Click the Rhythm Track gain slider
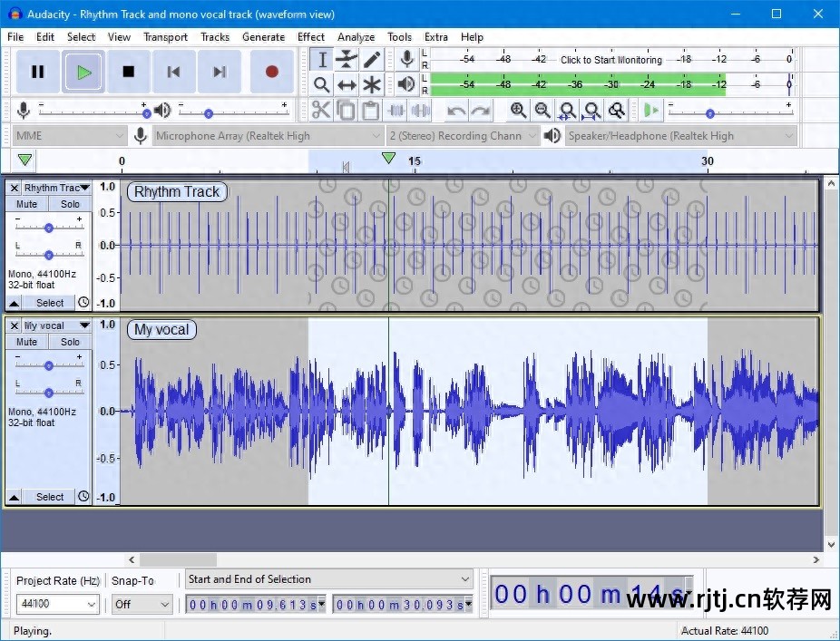 point(49,228)
